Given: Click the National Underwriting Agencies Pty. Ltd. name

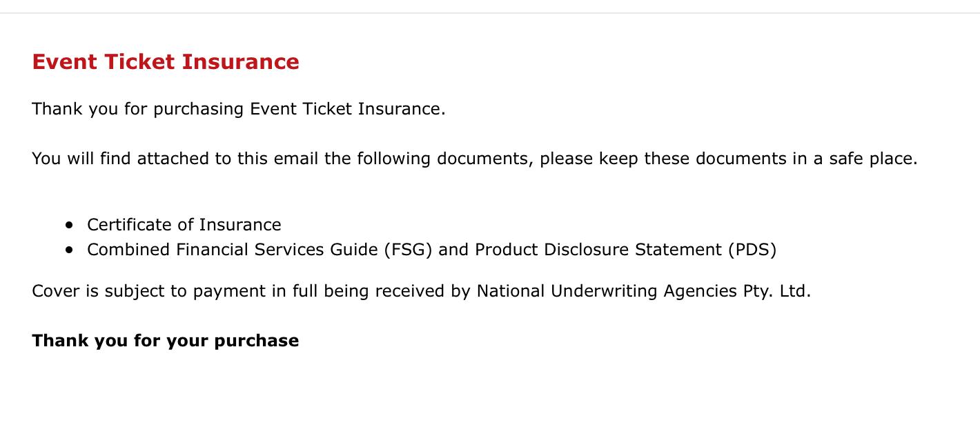Looking at the screenshot, I should 643,291.
